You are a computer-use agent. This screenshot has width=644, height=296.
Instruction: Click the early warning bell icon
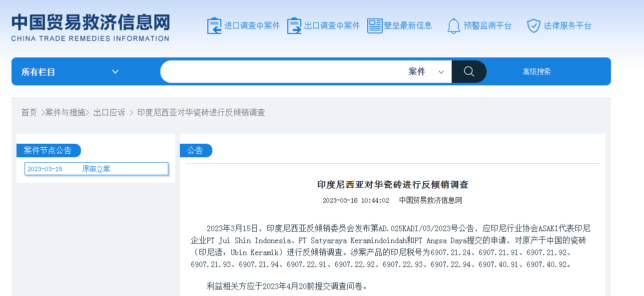click(454, 25)
